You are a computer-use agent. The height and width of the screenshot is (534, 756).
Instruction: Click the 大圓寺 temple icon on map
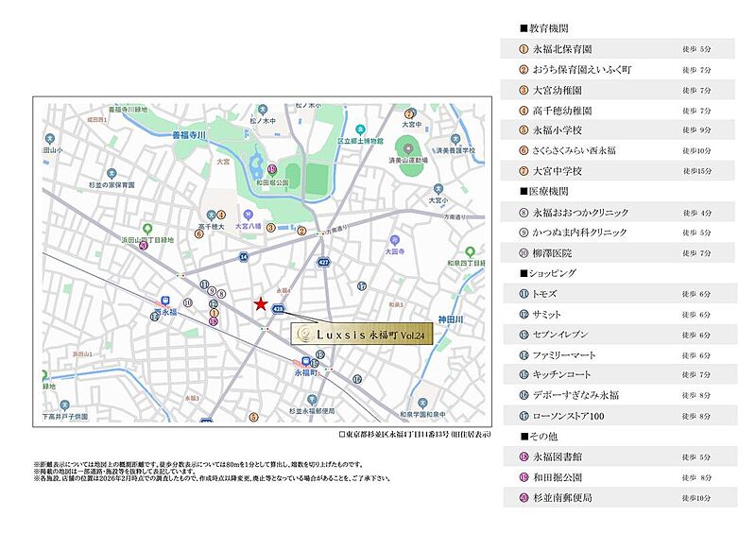pos(395,241)
